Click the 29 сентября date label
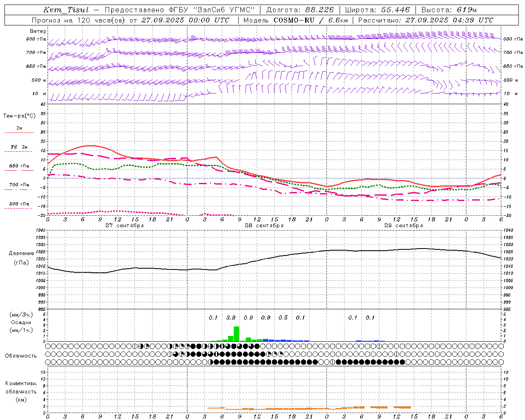Image resolution: width=525 pixels, height=420 pixels. click(x=403, y=226)
